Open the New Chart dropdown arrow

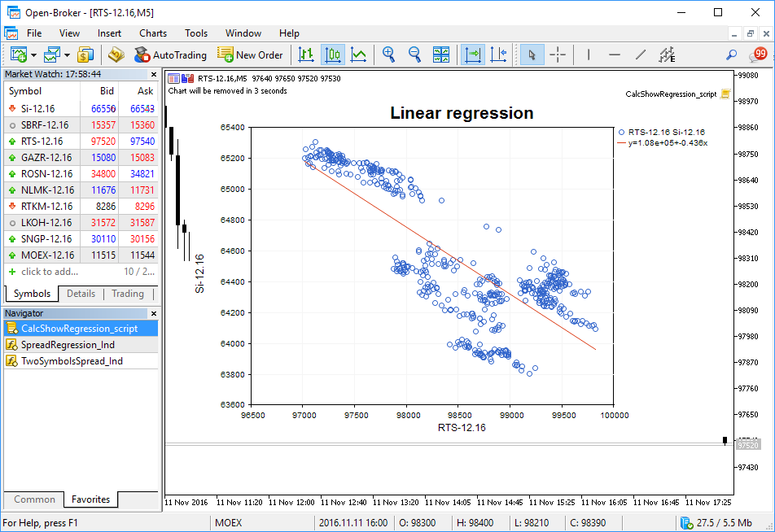[33, 55]
